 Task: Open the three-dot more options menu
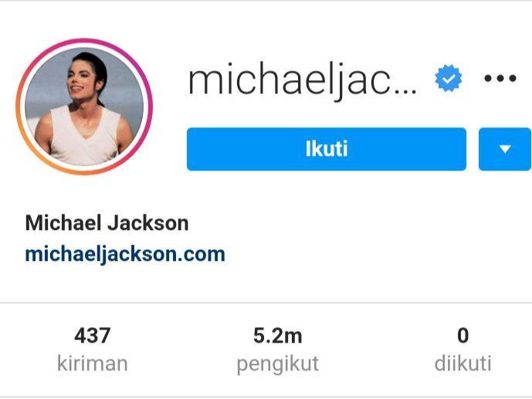pyautogui.click(x=500, y=78)
